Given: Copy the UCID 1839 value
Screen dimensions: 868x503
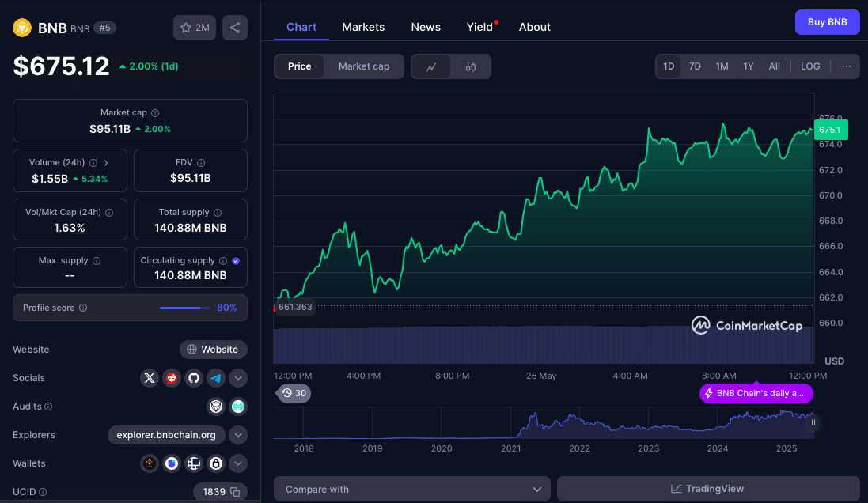Looking at the screenshot, I should pyautogui.click(x=235, y=492).
